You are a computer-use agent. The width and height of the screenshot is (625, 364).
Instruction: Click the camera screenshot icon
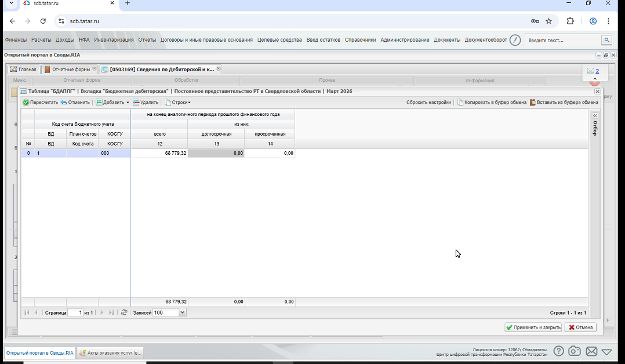(575, 351)
